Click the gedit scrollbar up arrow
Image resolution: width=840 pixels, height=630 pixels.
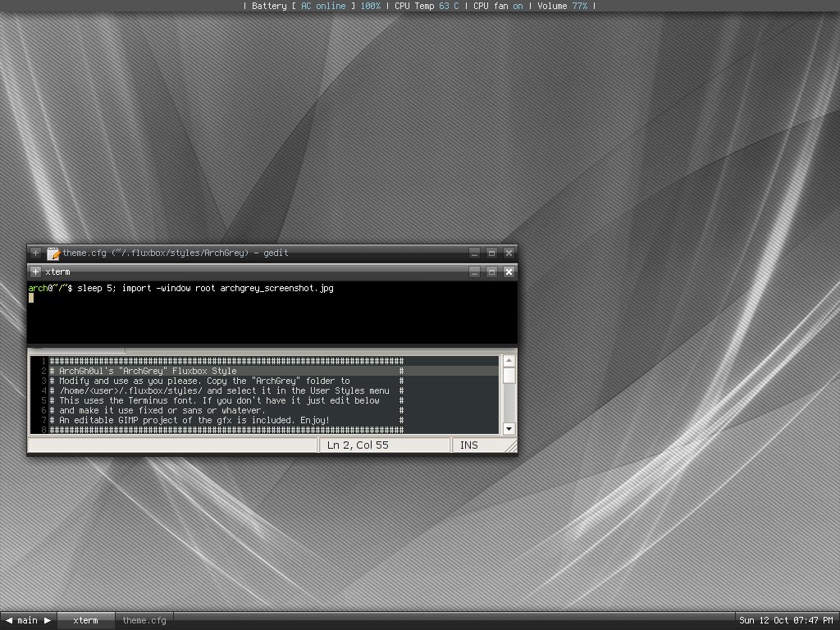pos(509,361)
